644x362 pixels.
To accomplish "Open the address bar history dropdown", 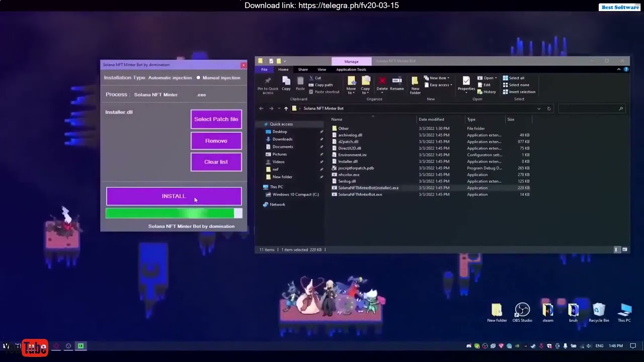I will [539, 109].
